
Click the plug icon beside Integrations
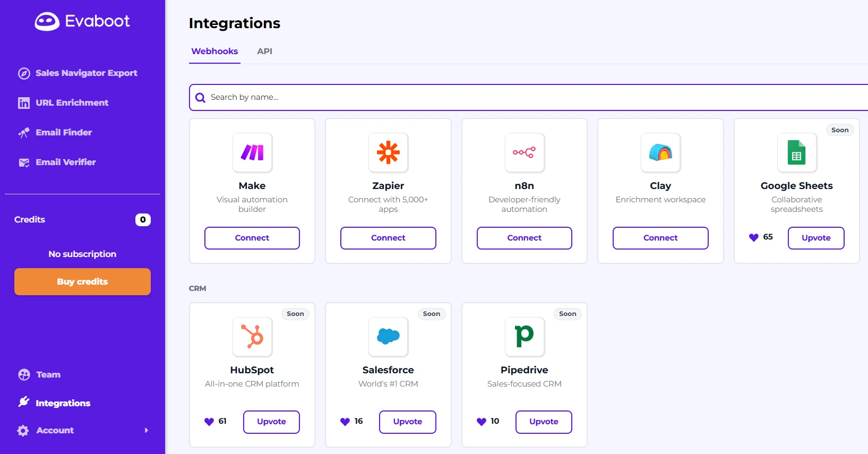pos(24,402)
